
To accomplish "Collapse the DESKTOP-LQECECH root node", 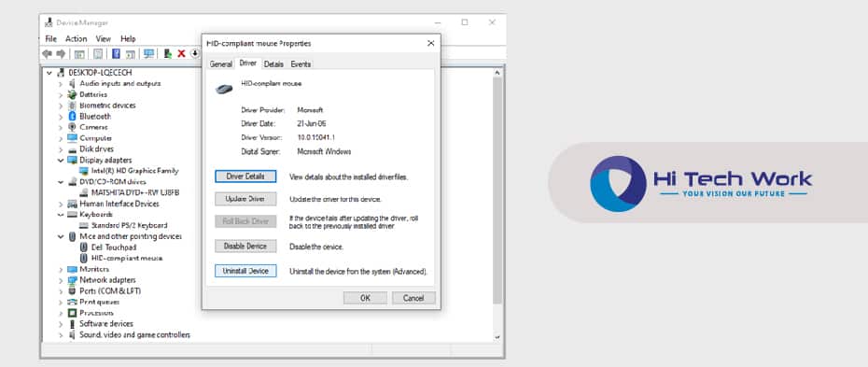I will coord(49,73).
